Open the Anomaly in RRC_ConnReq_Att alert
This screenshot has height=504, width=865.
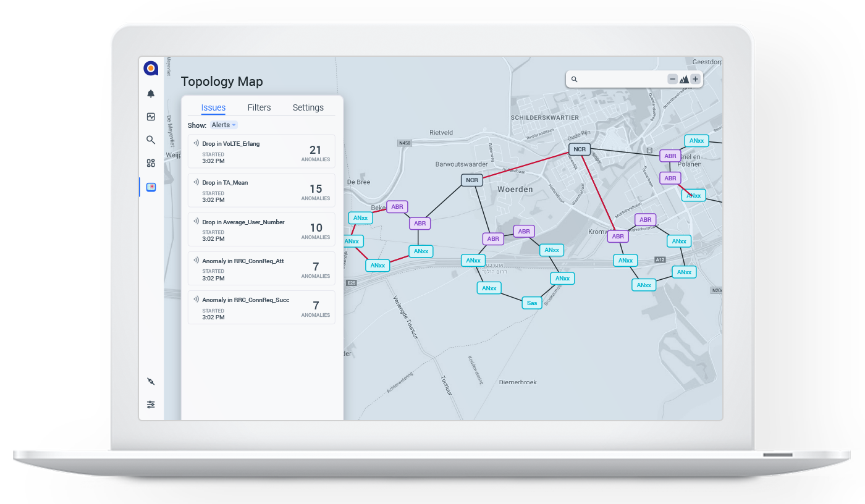point(261,268)
